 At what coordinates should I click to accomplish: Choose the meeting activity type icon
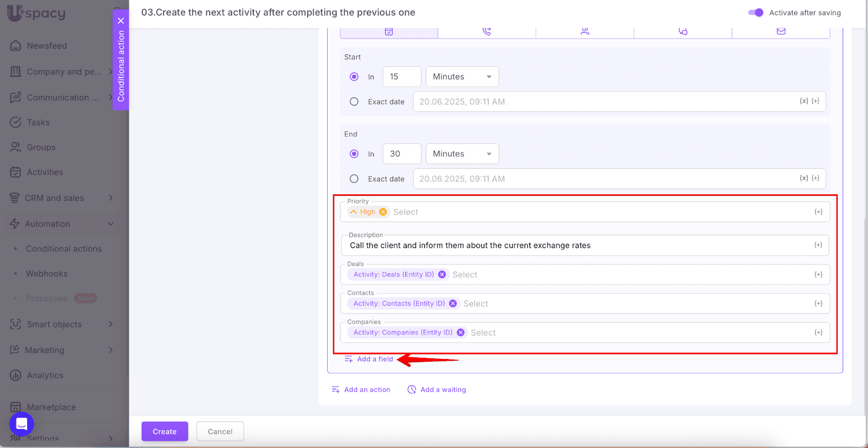(x=585, y=31)
